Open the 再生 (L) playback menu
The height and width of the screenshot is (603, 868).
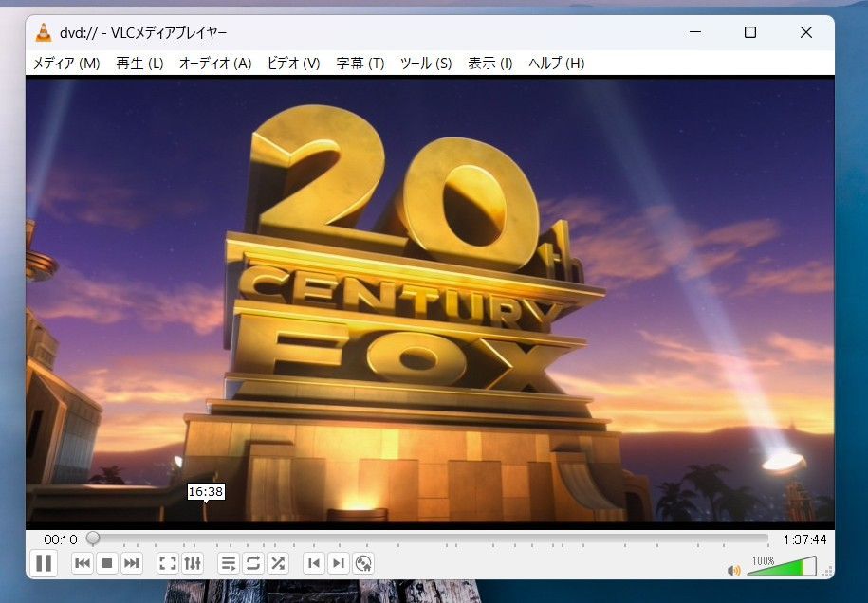[139, 64]
